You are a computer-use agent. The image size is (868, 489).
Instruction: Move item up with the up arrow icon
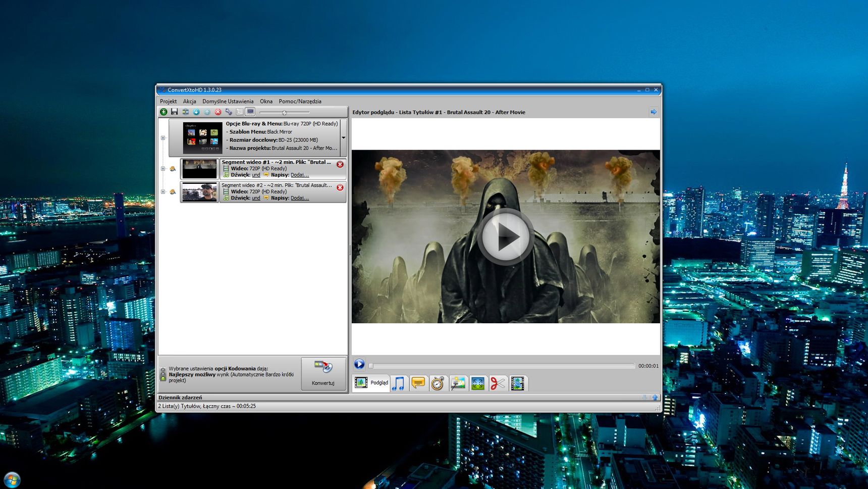pyautogui.click(x=207, y=112)
